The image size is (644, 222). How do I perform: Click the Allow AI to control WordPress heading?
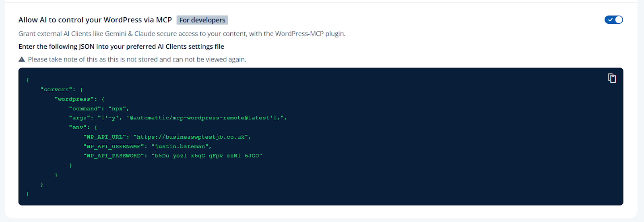[95, 20]
